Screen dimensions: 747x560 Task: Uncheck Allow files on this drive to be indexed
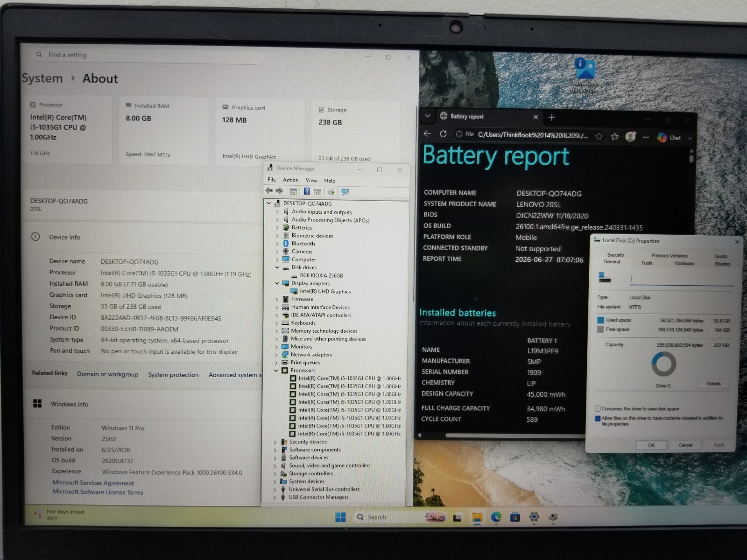[598, 418]
